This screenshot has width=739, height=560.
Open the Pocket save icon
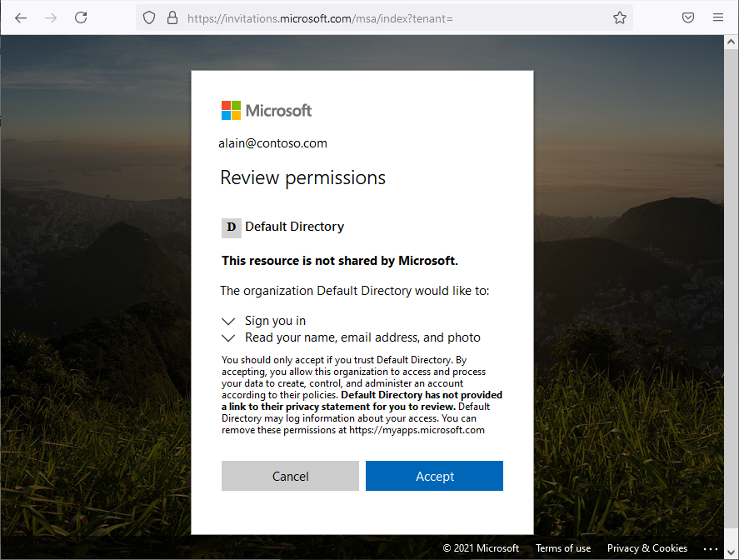pos(688,17)
